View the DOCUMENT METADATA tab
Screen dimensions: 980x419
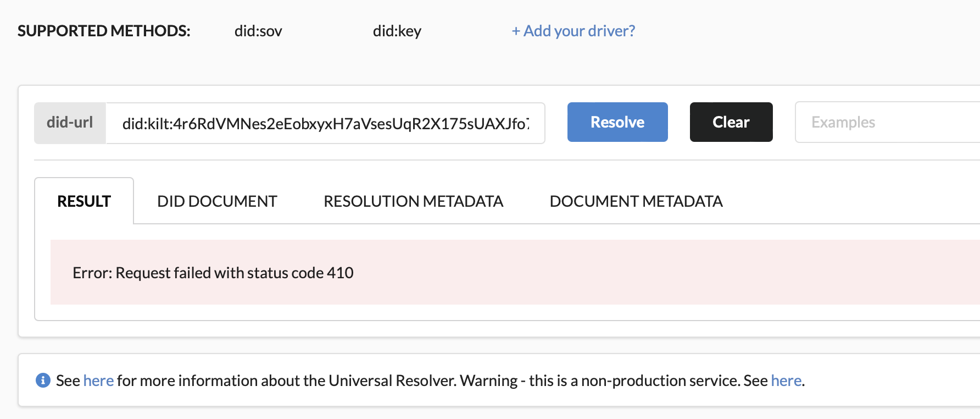point(636,201)
